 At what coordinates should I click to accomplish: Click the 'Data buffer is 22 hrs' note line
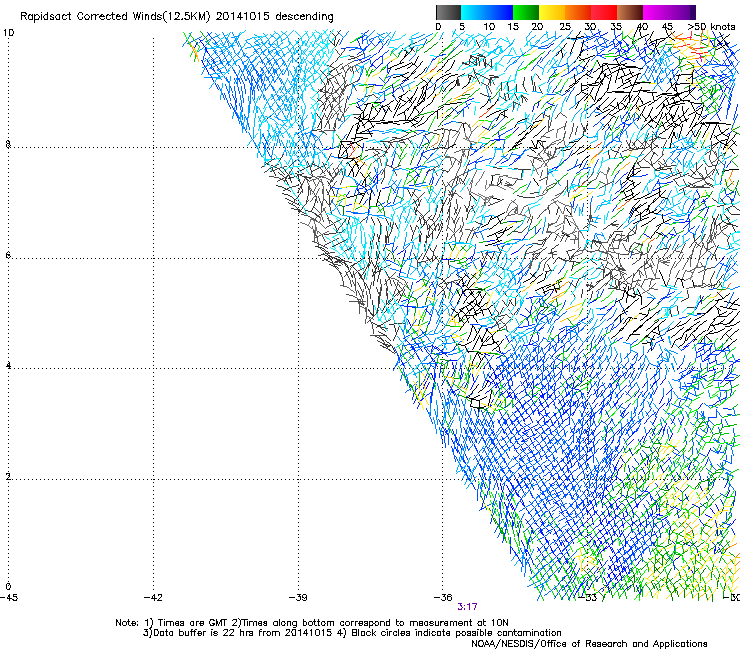point(352,633)
